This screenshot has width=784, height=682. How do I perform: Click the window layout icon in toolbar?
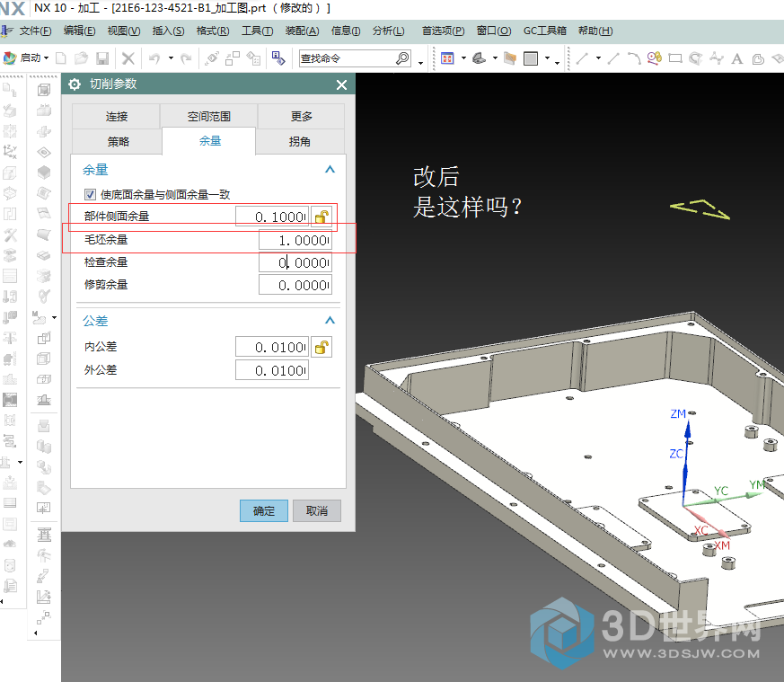[x=447, y=58]
